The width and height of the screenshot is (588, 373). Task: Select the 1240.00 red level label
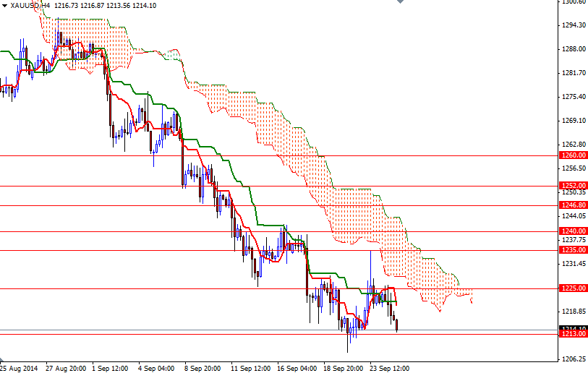pos(574,231)
